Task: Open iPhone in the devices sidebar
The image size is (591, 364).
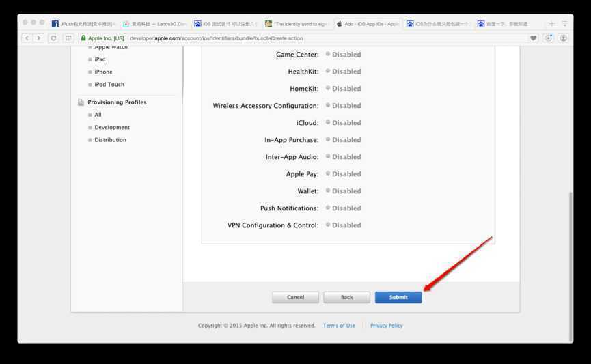Action: [x=103, y=72]
